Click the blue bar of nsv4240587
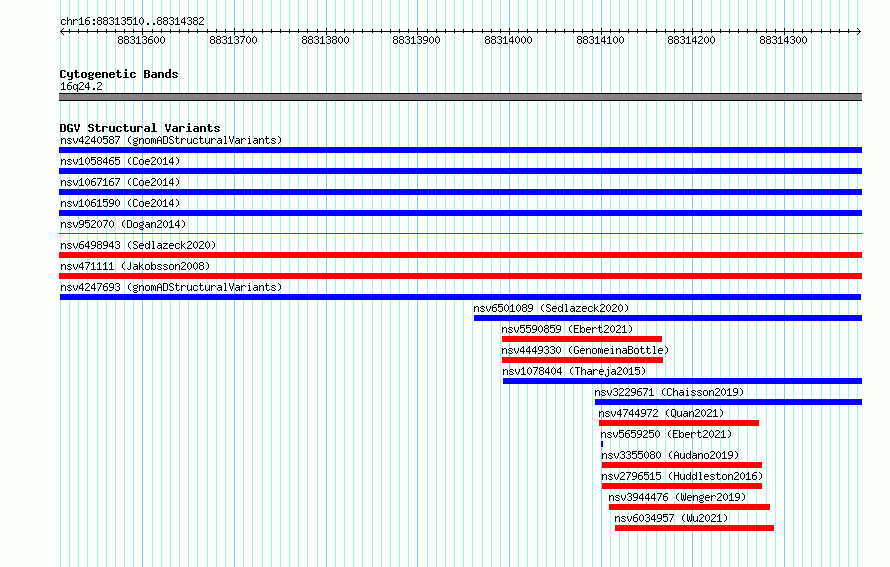The width and height of the screenshot is (890, 567). click(x=460, y=150)
